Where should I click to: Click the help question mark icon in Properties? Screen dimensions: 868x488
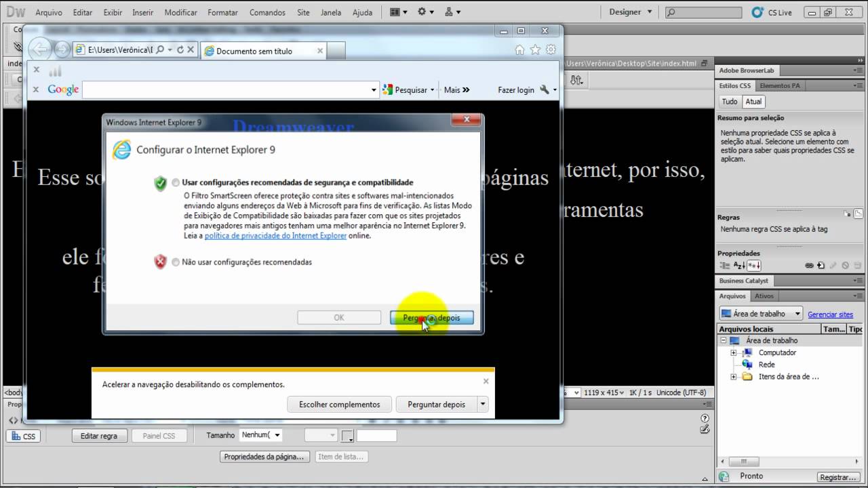tap(705, 418)
